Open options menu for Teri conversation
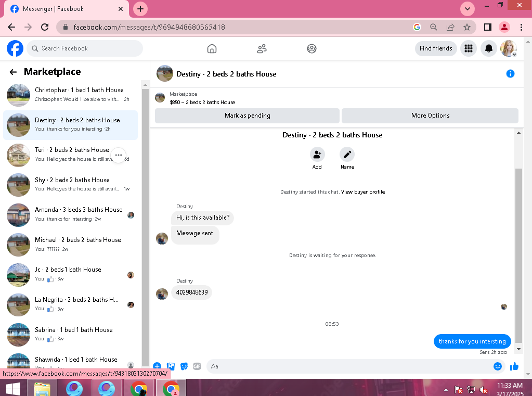 [119, 155]
